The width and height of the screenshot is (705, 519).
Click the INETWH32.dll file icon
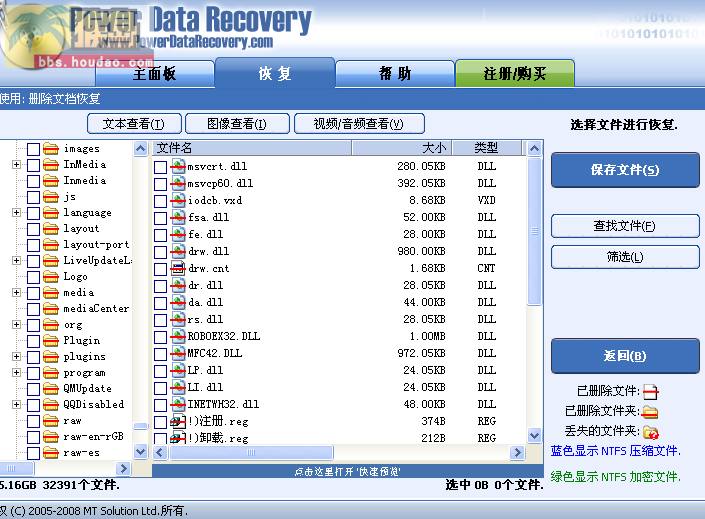(178, 404)
